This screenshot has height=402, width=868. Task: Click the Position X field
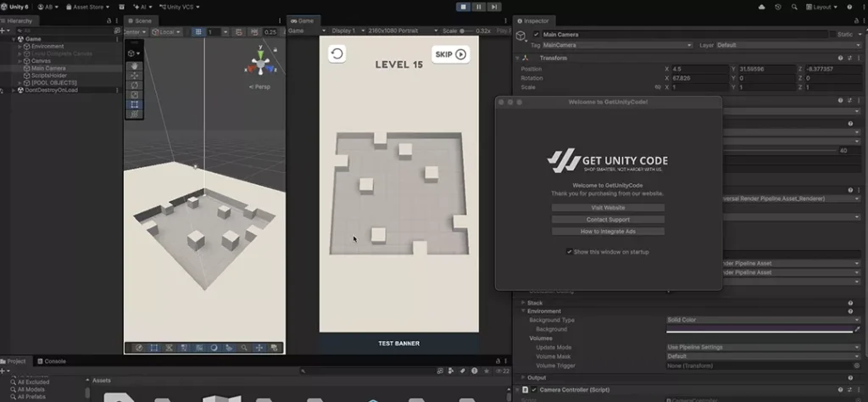[700, 70]
